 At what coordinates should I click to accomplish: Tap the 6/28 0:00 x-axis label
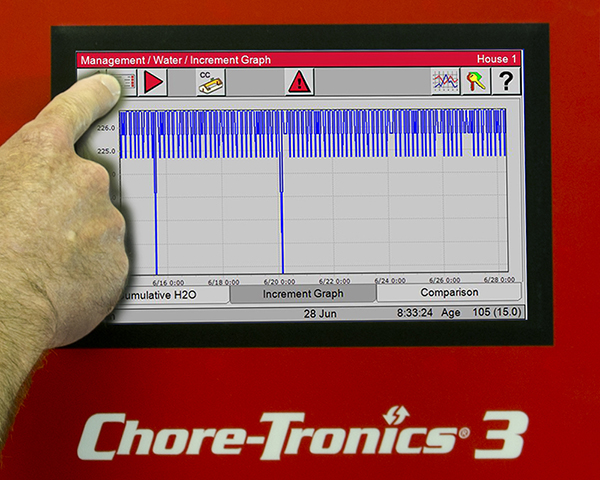[x=499, y=279]
